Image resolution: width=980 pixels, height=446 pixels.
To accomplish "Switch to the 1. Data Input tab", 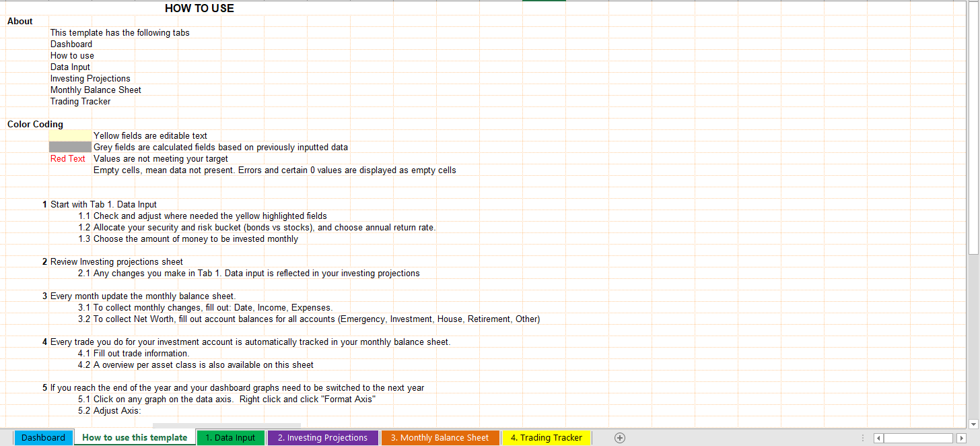I will point(230,438).
